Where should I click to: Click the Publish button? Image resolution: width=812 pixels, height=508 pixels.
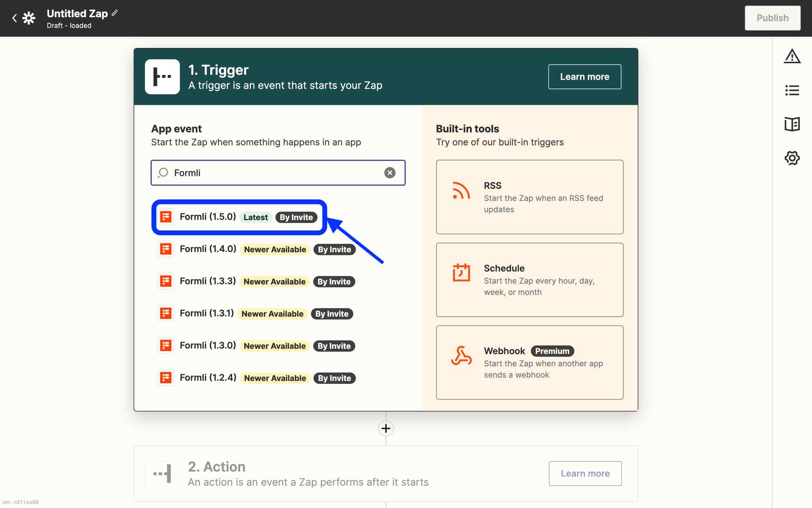tap(772, 18)
